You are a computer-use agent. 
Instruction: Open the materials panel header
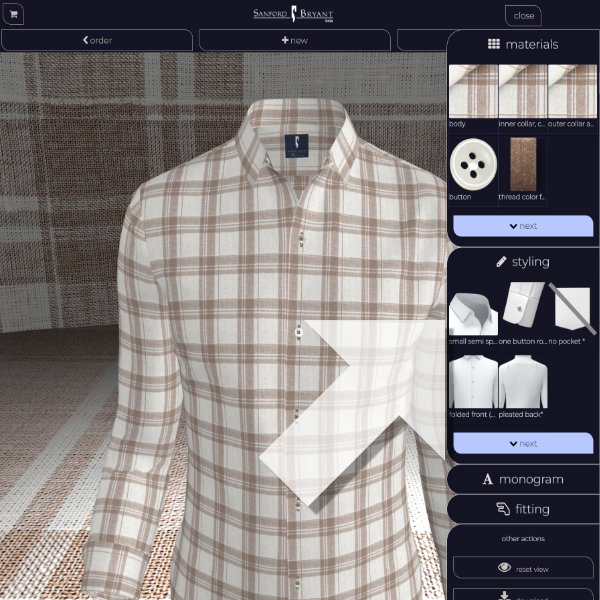[522, 44]
